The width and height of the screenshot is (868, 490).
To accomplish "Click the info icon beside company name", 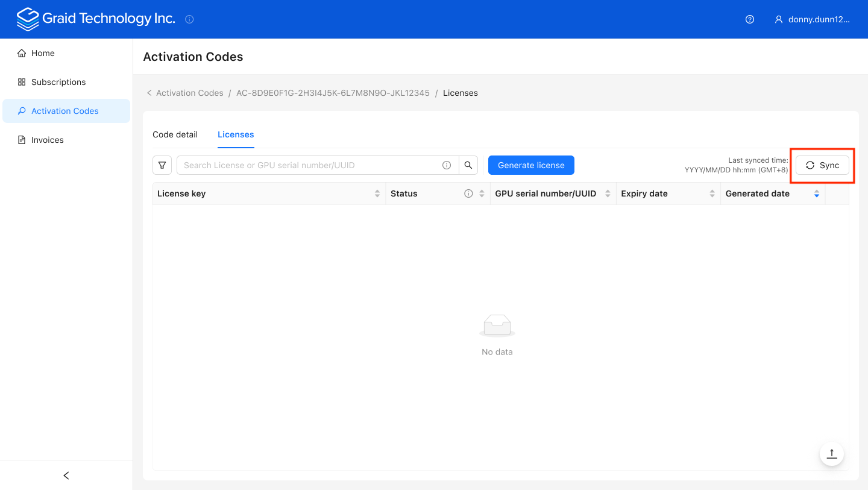I will click(189, 19).
